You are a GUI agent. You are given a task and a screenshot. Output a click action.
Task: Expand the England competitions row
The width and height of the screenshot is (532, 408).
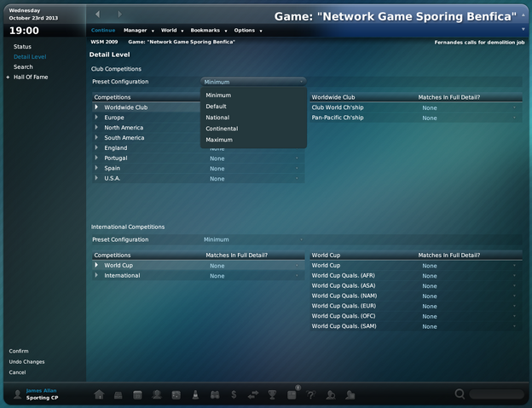[x=96, y=147]
